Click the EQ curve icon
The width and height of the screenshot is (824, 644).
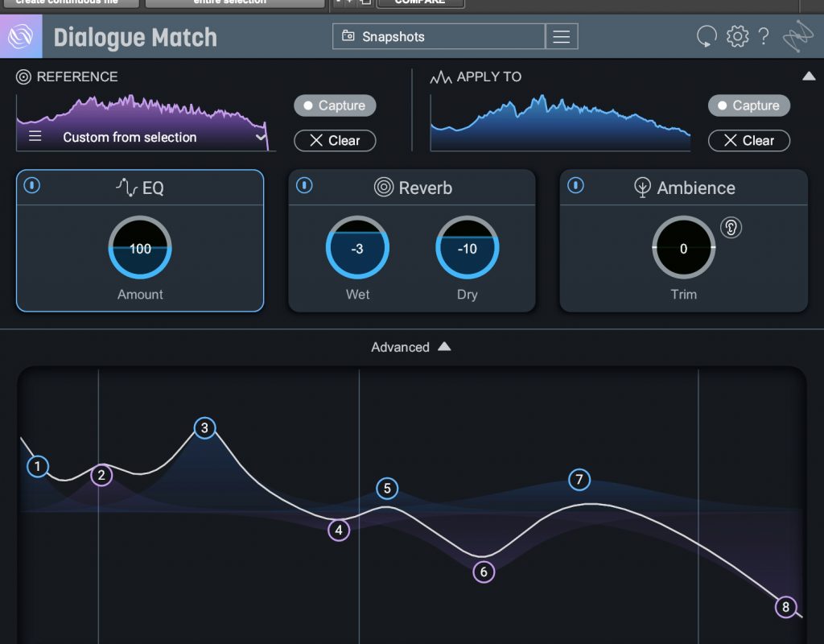[126, 188]
